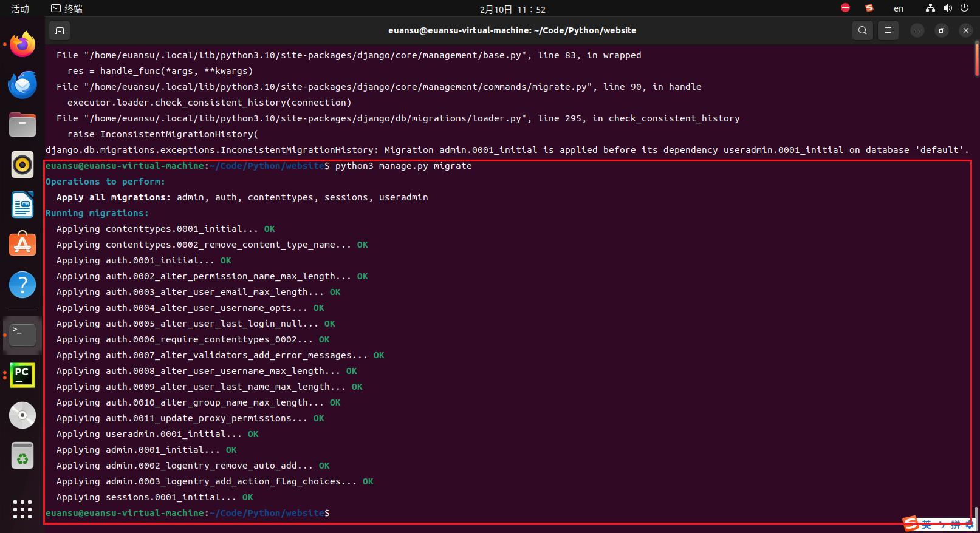
Task: Open the Terminal app menu in top bar
Action: 67,9
